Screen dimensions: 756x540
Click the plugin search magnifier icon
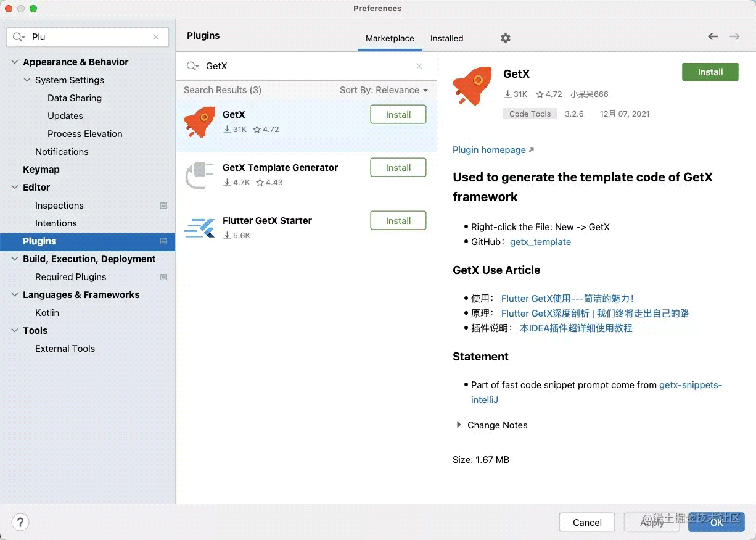coord(192,66)
